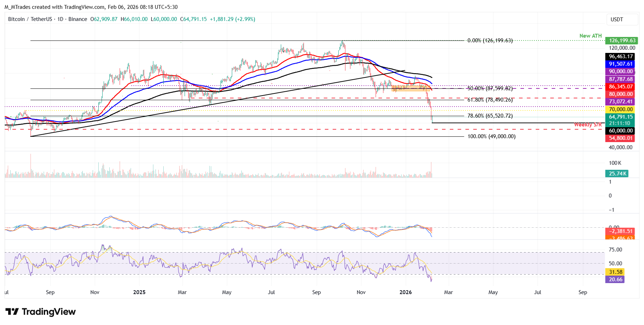644x325 pixels.
Task: Click the black 96,463.17 moving average label
Action: (620, 56)
